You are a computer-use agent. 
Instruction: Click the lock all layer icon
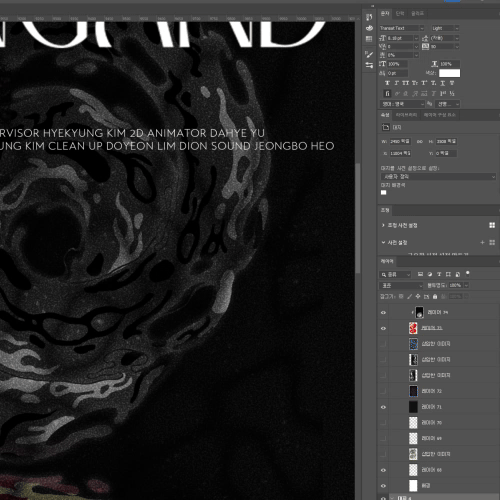click(435, 296)
